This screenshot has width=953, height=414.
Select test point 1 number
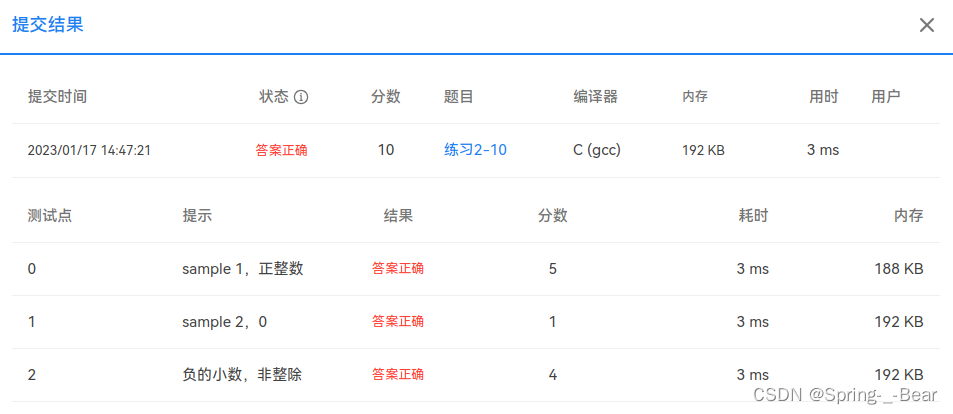(x=31, y=322)
